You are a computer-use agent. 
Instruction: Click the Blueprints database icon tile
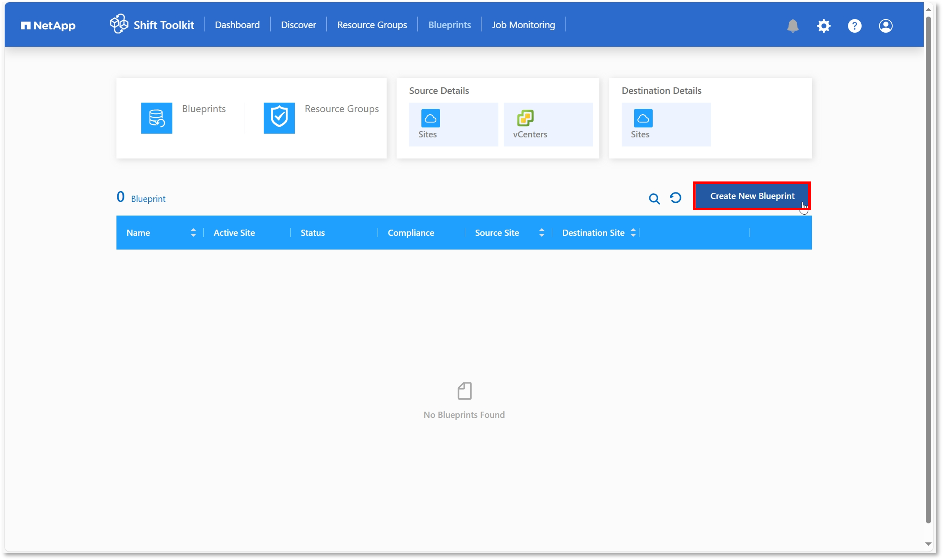coord(157,118)
